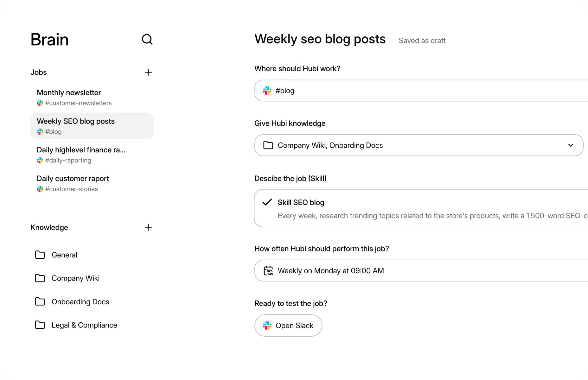
Task: Click the General folder icon
Action: pyautogui.click(x=40, y=255)
